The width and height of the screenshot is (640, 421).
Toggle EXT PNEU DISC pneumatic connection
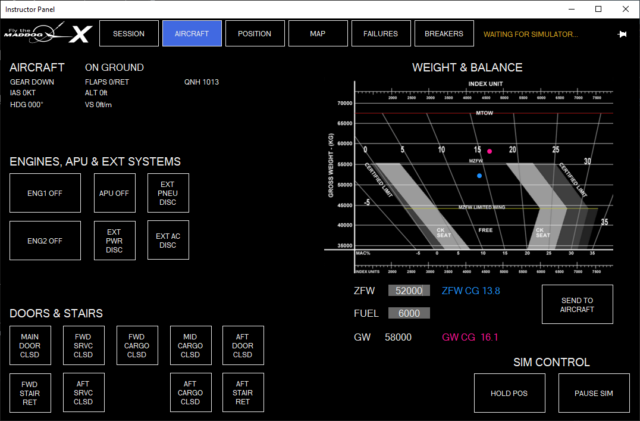click(x=167, y=192)
